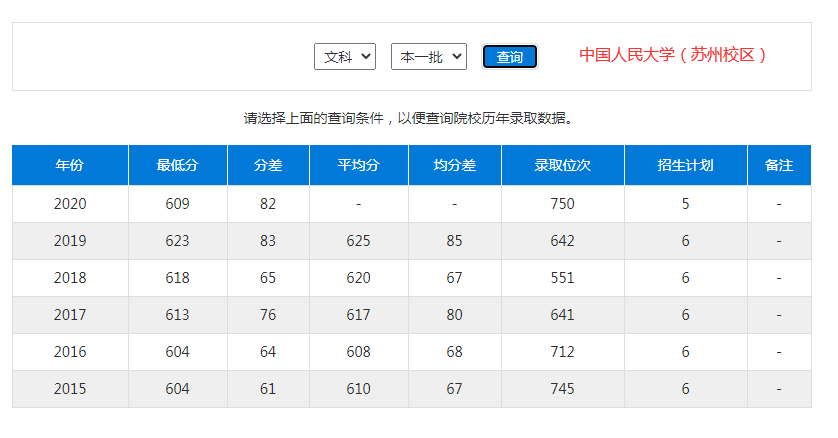Viewport: 838px width, 438px height.
Task: Click minimum score 609 for 2020
Action: point(177,204)
